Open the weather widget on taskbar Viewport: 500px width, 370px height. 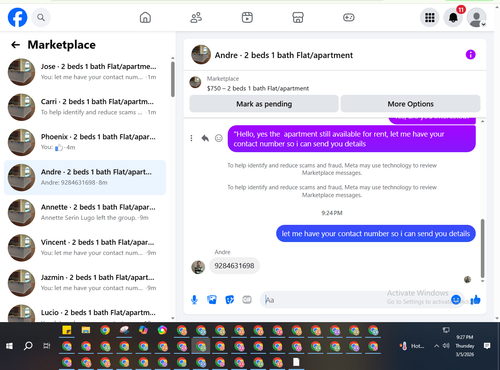413,346
